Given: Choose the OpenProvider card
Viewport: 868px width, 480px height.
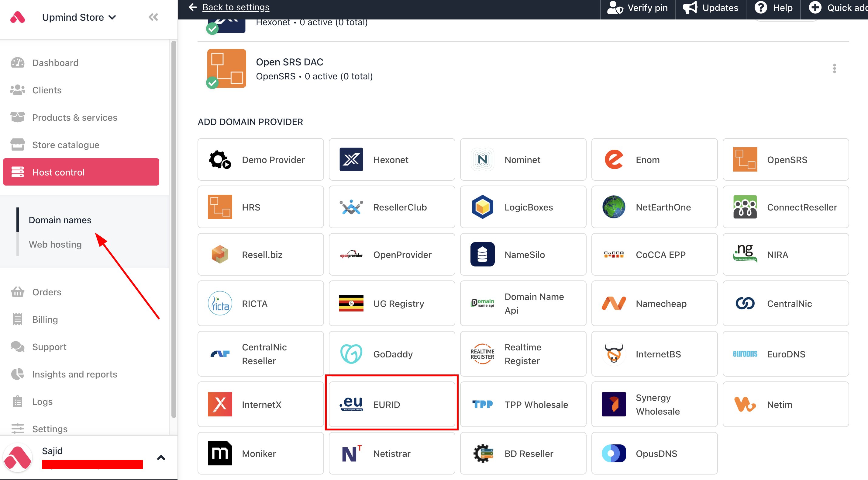Looking at the screenshot, I should pos(392,255).
